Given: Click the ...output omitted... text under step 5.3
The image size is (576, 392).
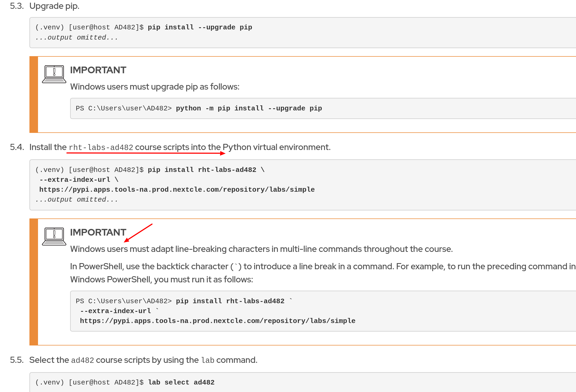Looking at the screenshot, I should [x=77, y=37].
